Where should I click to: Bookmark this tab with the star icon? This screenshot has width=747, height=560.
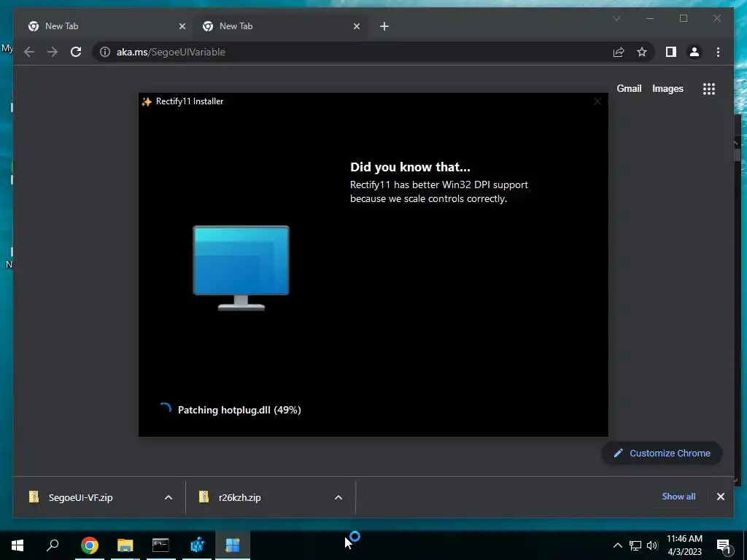click(642, 52)
